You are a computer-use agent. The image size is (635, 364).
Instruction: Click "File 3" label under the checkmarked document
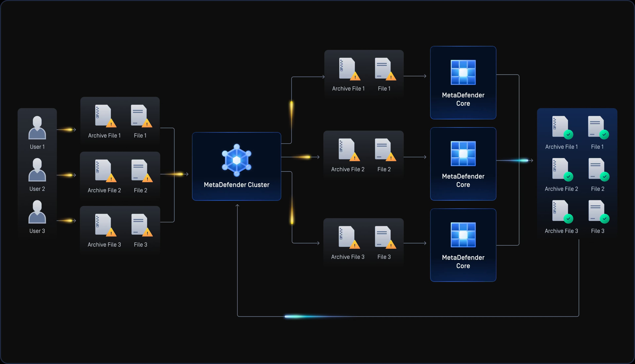point(598,231)
